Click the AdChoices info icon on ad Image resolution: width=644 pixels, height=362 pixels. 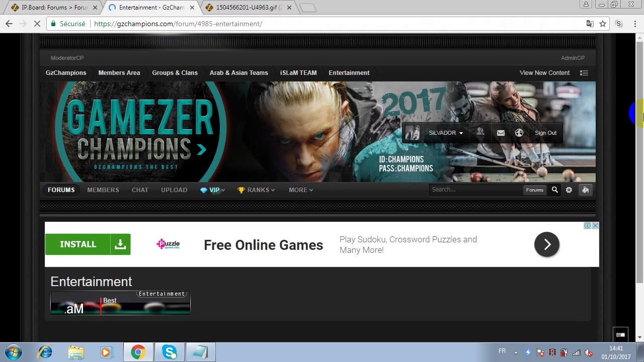(x=587, y=225)
